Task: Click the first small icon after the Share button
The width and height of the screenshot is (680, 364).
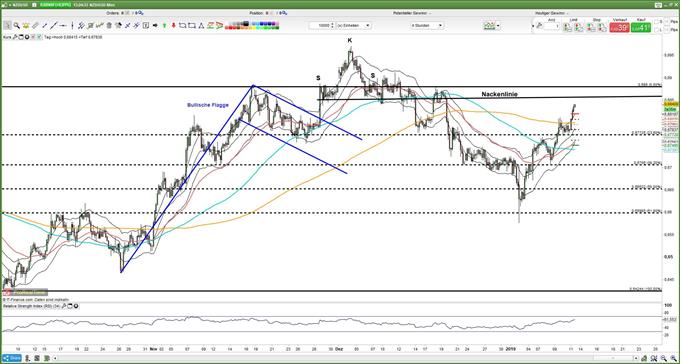Action: click(x=29, y=358)
